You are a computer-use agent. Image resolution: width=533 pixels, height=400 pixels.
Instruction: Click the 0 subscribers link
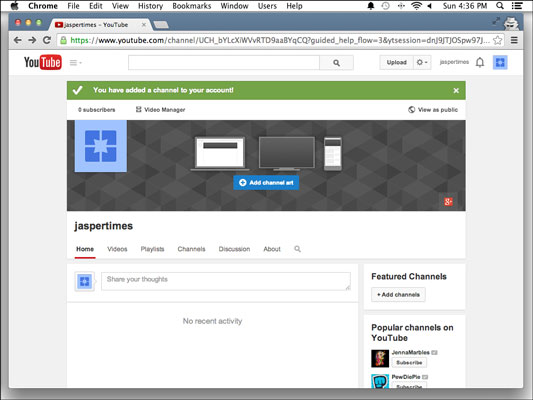(x=97, y=110)
